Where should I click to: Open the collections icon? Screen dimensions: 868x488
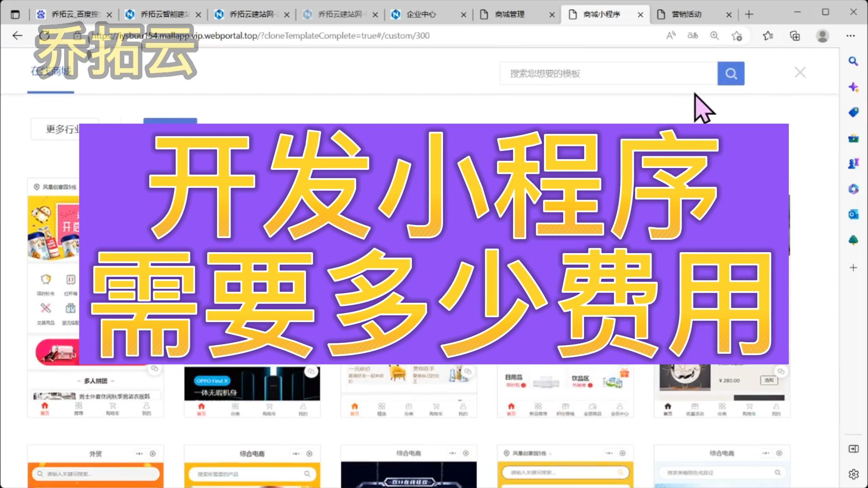795,35
